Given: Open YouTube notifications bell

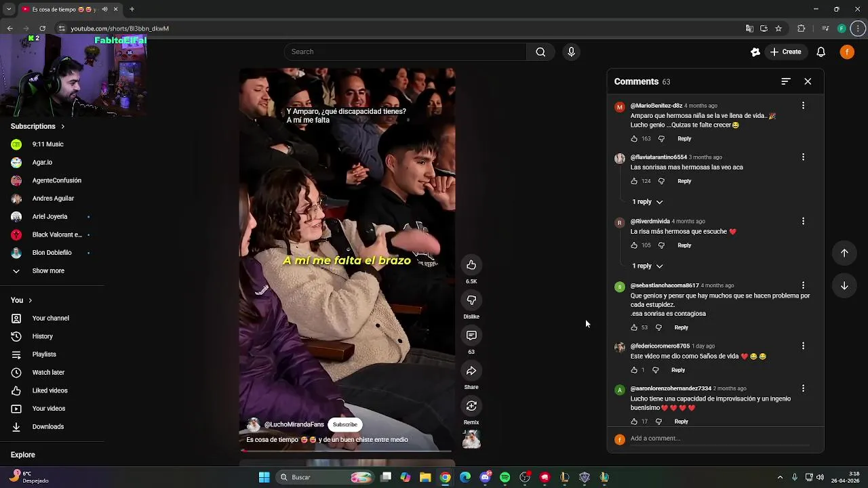Looking at the screenshot, I should point(821,52).
